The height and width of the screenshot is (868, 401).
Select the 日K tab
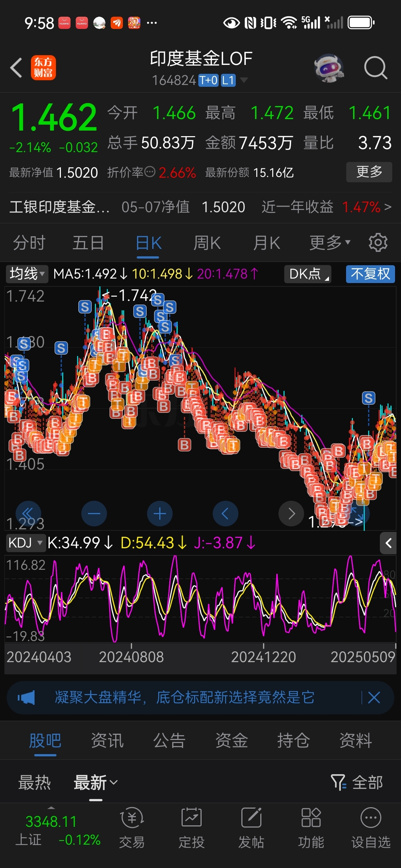point(148,243)
